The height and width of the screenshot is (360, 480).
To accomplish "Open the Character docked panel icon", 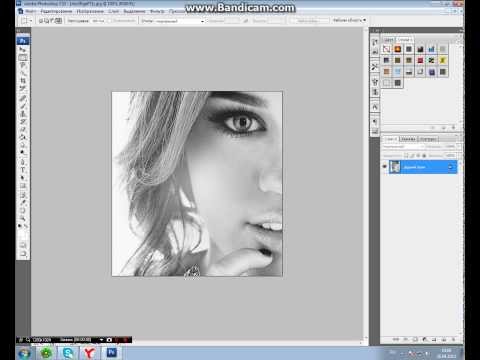I will point(375,107).
